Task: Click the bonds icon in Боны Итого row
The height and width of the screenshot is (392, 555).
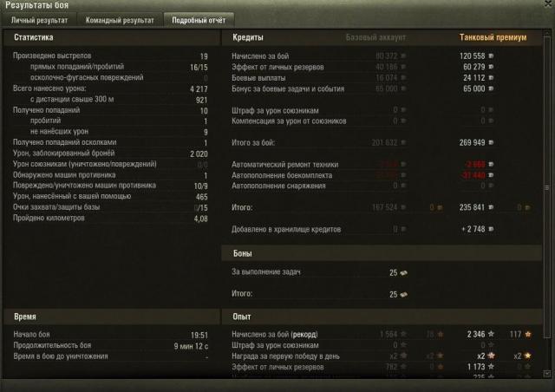Action: point(403,294)
